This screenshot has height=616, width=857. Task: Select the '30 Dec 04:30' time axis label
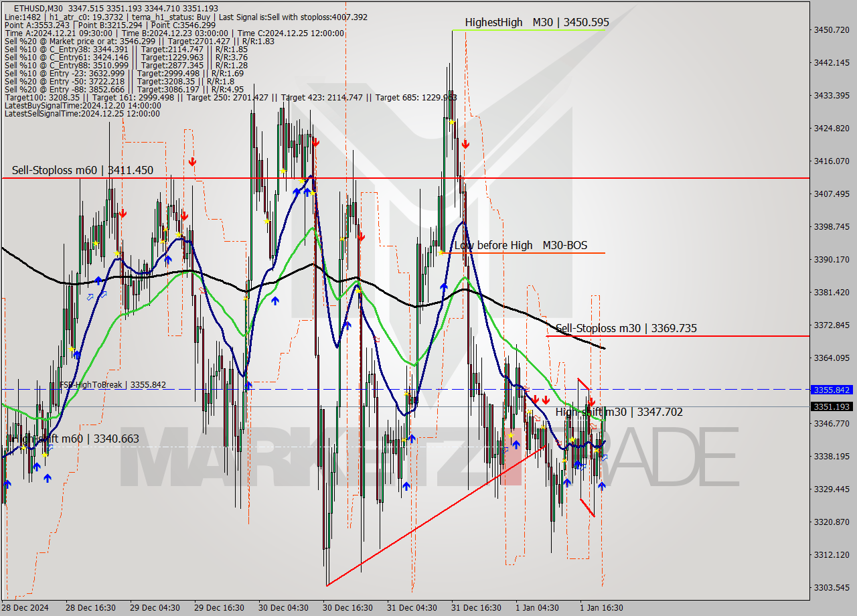point(283,608)
